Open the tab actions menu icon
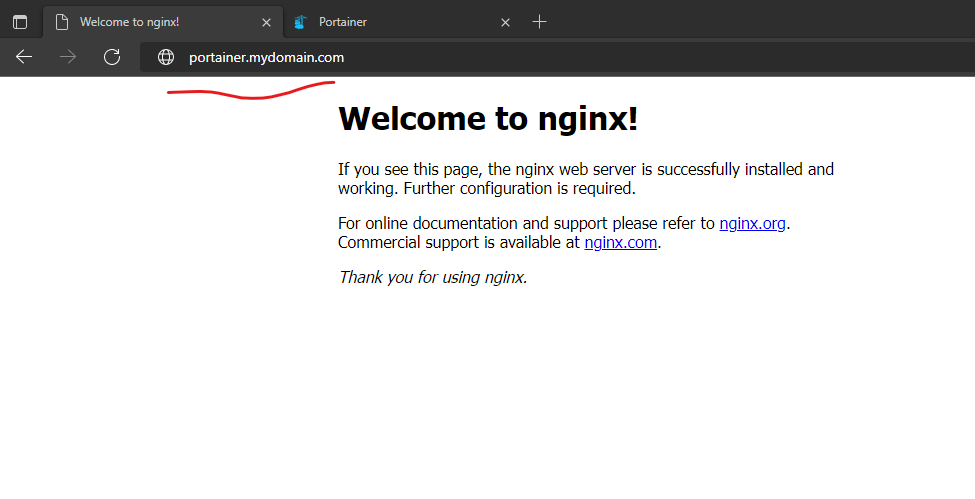 (20, 22)
